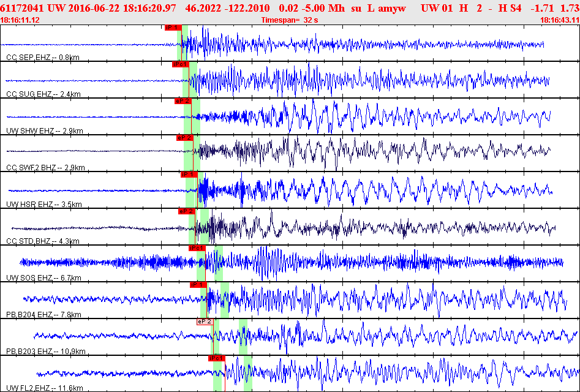Select the eP 2 pick marker on SWF2 trace
Viewport: 580px width, 392px height.
pyautogui.click(x=184, y=138)
